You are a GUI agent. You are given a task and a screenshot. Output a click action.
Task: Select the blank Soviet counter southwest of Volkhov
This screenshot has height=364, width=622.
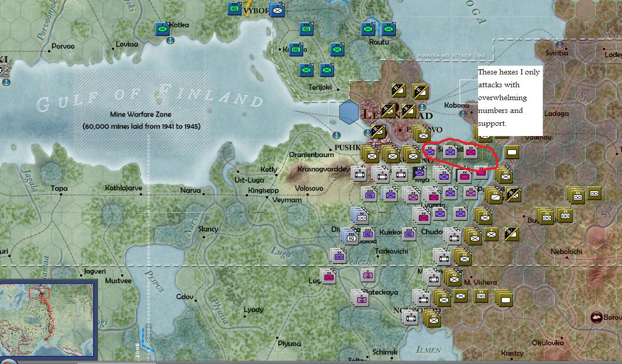tap(511, 152)
